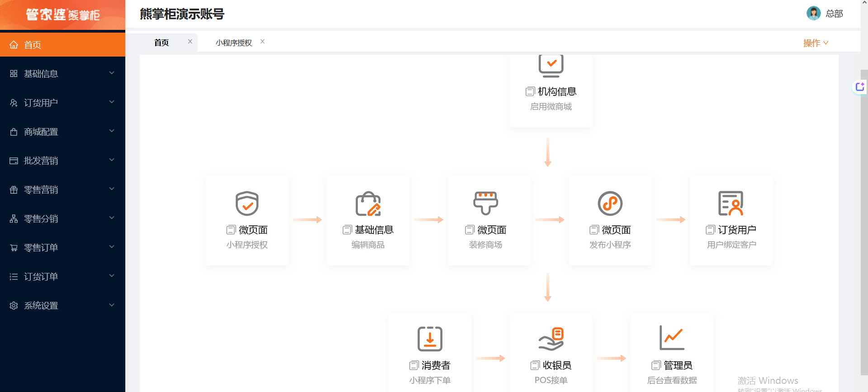Expand the 商城配置 sidebar chevron
Image resolution: width=868 pixels, height=392 pixels.
pos(112,131)
